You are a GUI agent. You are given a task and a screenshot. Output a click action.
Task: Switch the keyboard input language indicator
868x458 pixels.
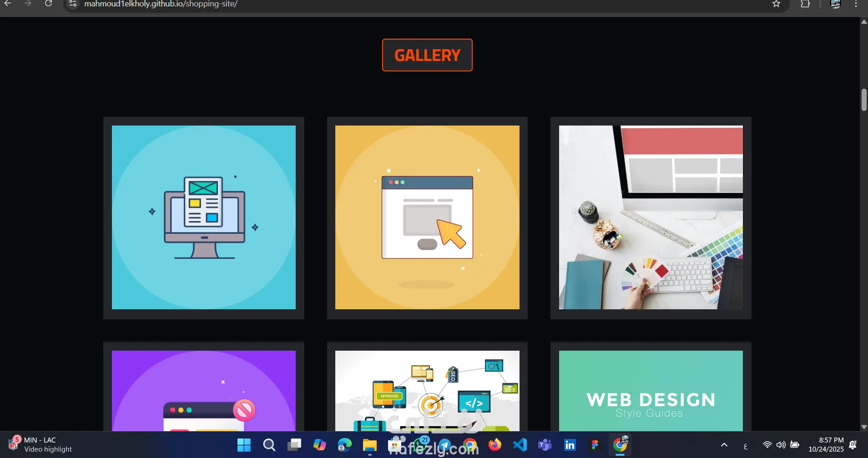tap(746, 446)
